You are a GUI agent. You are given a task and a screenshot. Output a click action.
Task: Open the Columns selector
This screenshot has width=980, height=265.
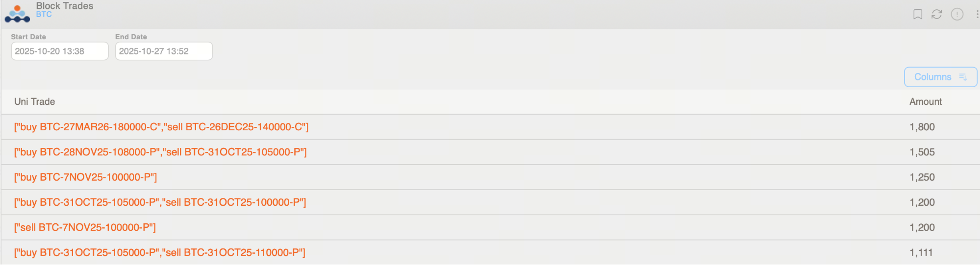point(940,77)
